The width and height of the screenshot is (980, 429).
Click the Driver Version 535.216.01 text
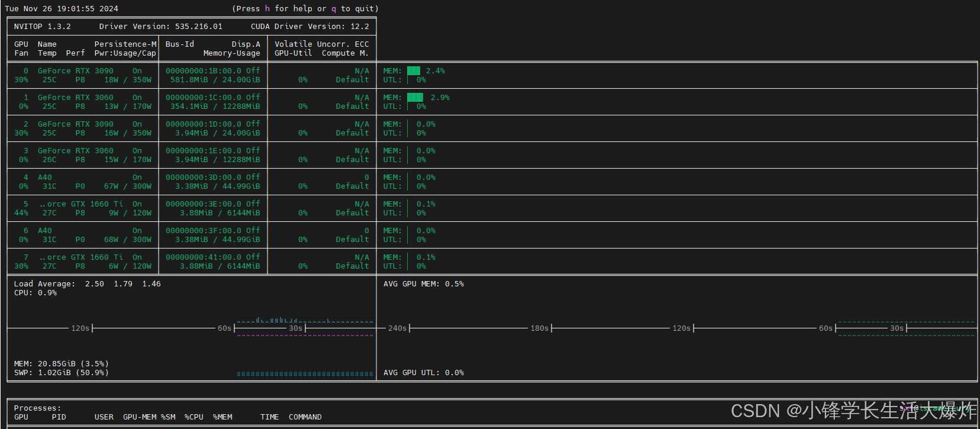[161, 27]
